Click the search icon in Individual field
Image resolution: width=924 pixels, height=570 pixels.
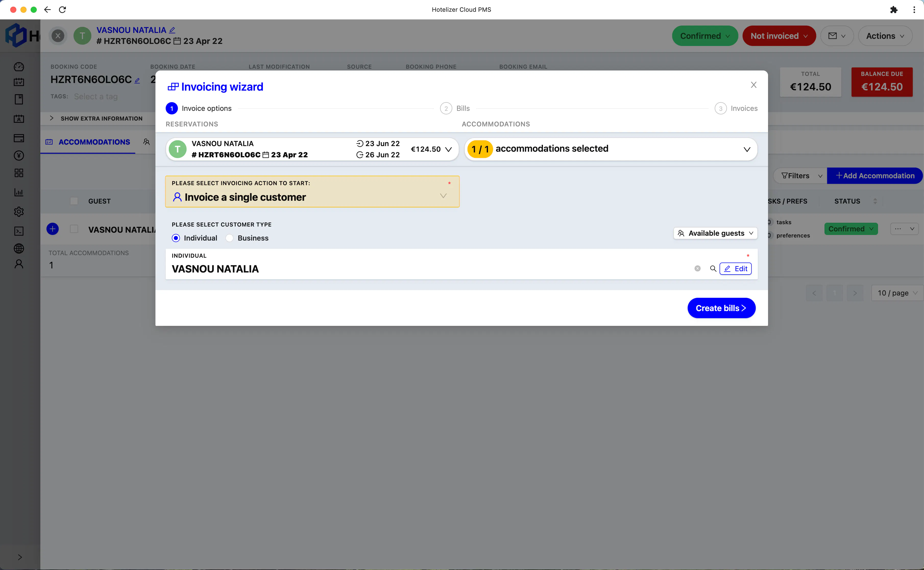[x=713, y=269]
